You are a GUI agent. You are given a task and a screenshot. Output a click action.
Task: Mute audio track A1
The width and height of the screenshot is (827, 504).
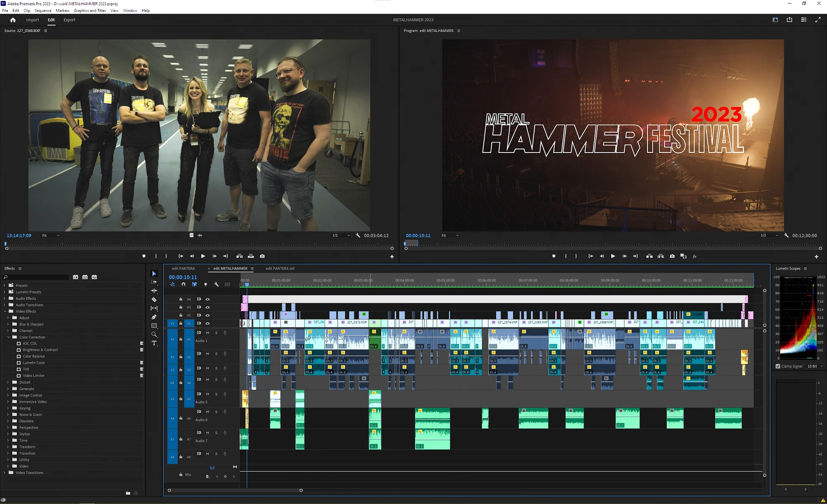click(x=208, y=333)
